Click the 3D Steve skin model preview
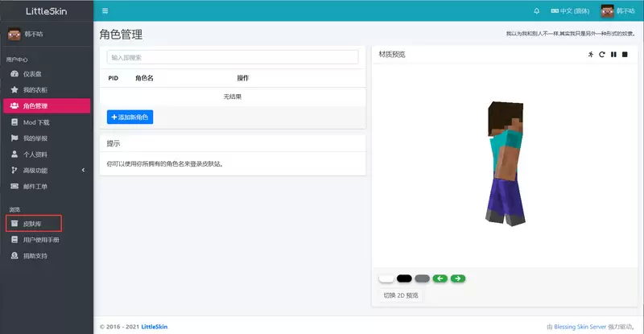Screen dimensions: 644x334 506,163
